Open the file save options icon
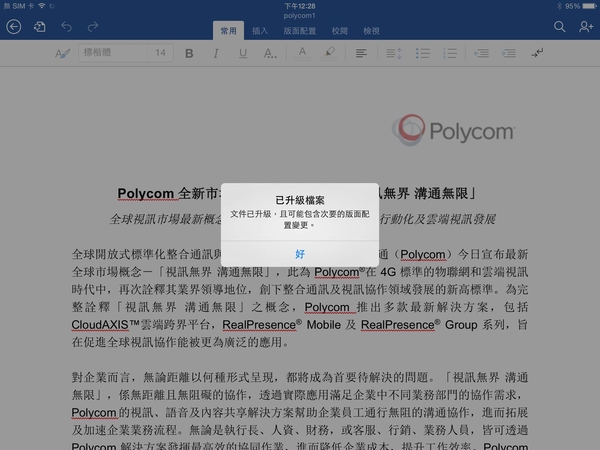600x450 pixels. 39,27
